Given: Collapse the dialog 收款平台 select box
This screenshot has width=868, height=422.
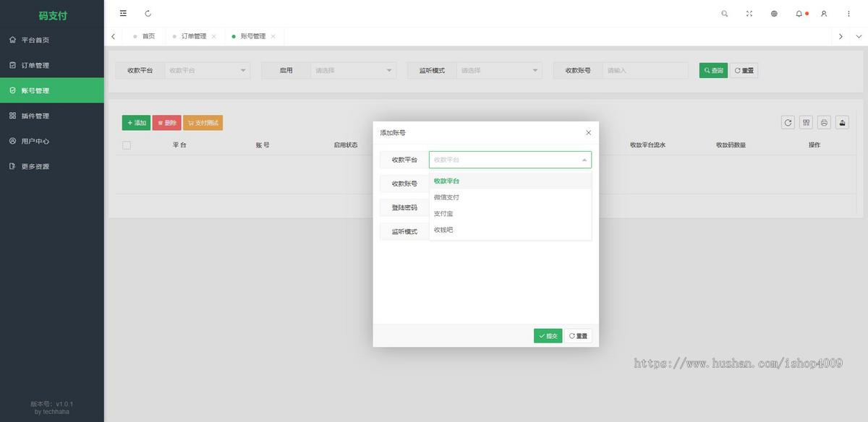Looking at the screenshot, I should 510,160.
